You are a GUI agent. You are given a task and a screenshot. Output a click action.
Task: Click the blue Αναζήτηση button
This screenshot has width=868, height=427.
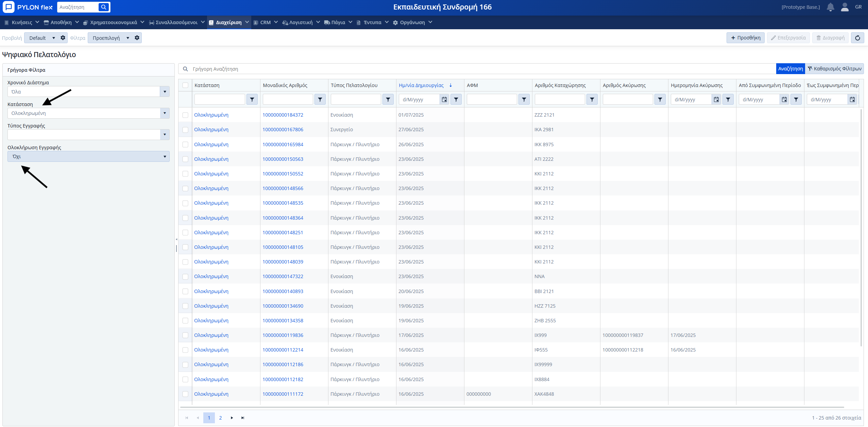pos(790,69)
